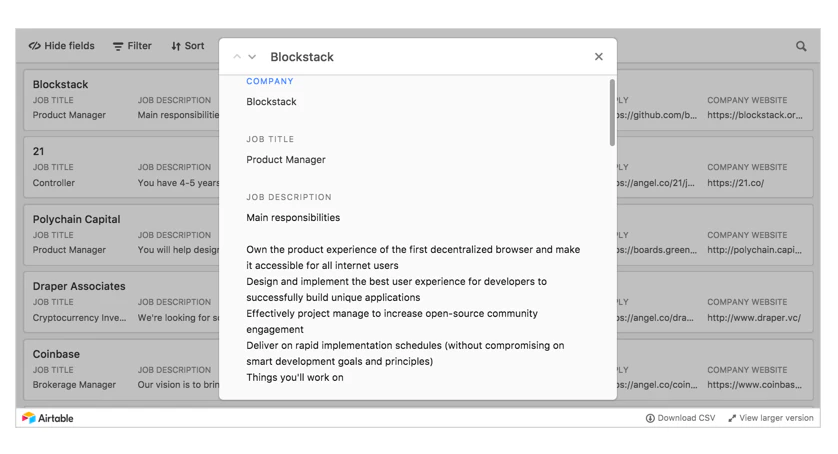Click the http://polychain.capi... website link

pyautogui.click(x=755, y=250)
